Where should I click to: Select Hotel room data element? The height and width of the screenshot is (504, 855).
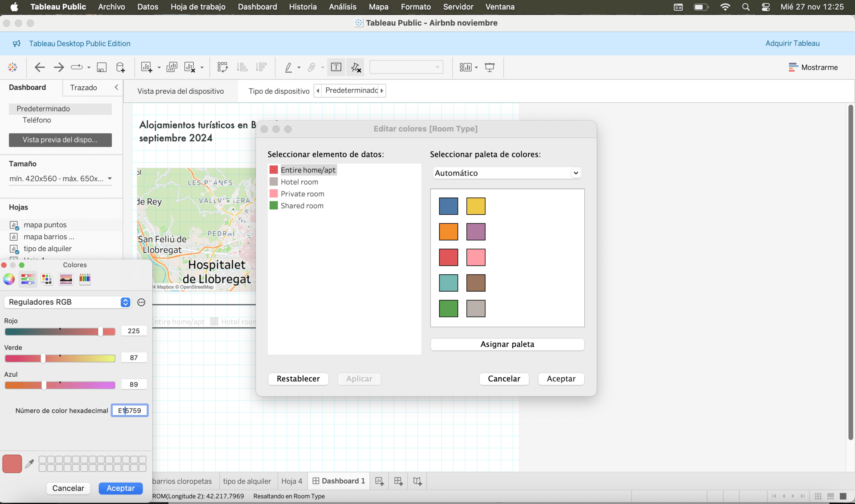tap(299, 182)
